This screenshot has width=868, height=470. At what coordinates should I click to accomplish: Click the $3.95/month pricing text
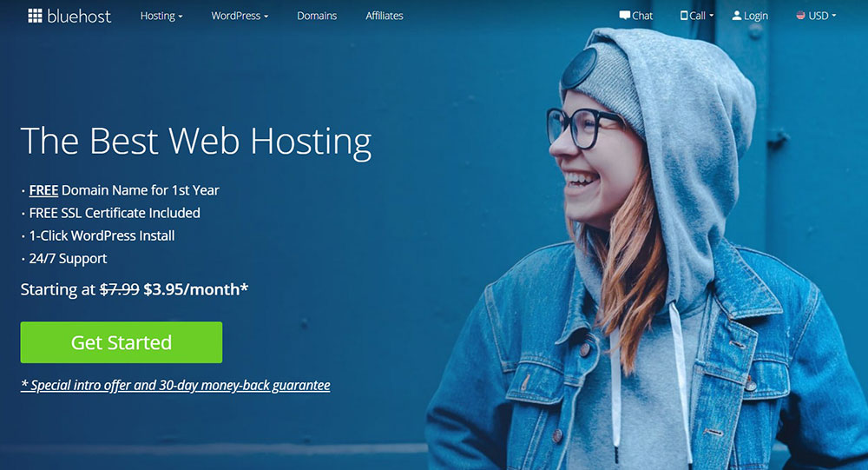click(x=196, y=289)
